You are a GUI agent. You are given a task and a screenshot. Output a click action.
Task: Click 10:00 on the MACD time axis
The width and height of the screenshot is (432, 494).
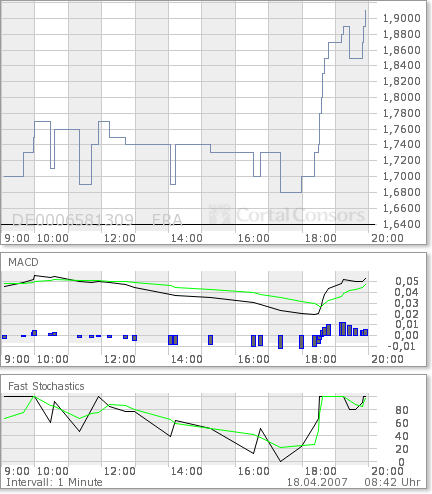pyautogui.click(x=53, y=359)
